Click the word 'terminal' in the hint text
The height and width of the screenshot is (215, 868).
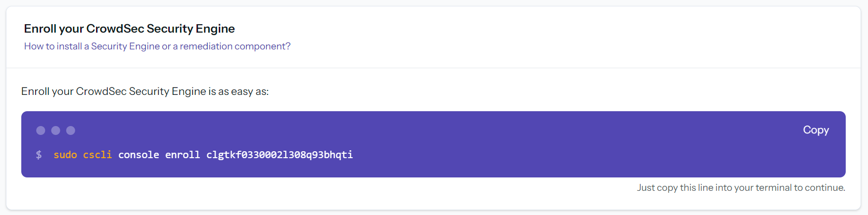point(773,187)
